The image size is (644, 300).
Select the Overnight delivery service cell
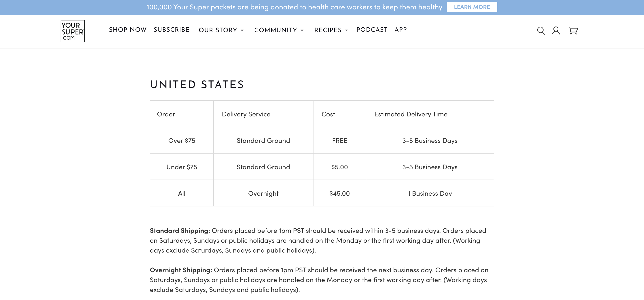pos(263,193)
